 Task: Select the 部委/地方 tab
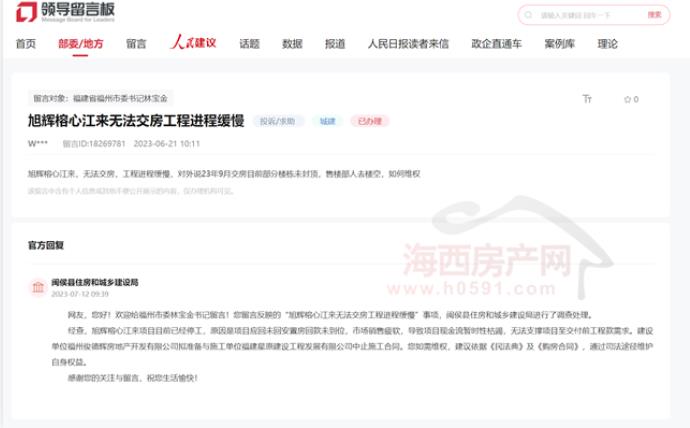pyautogui.click(x=81, y=44)
